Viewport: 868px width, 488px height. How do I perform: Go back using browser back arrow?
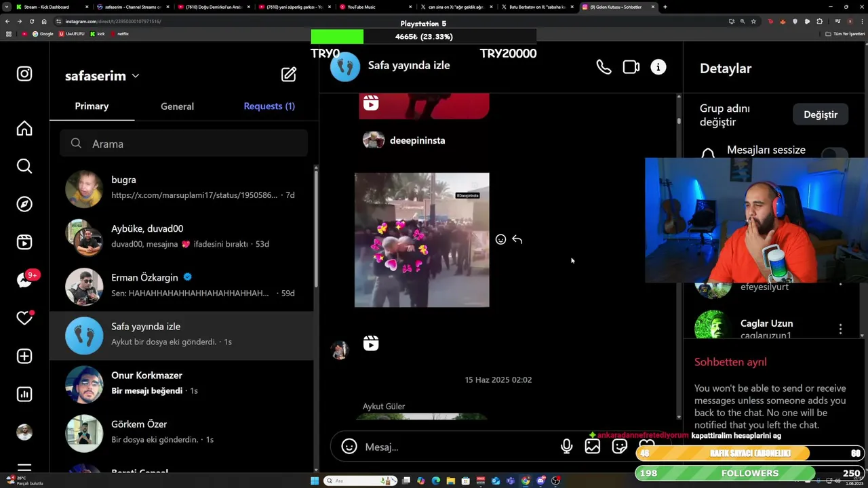tap(7, 21)
